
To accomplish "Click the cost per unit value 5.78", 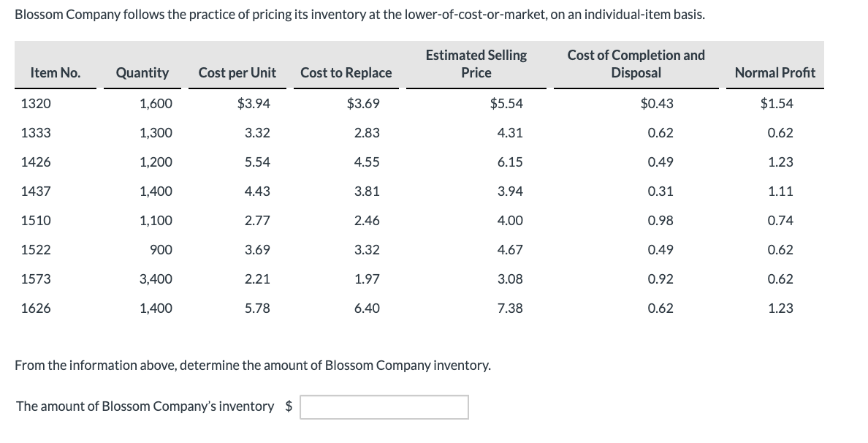I will click(x=257, y=308).
